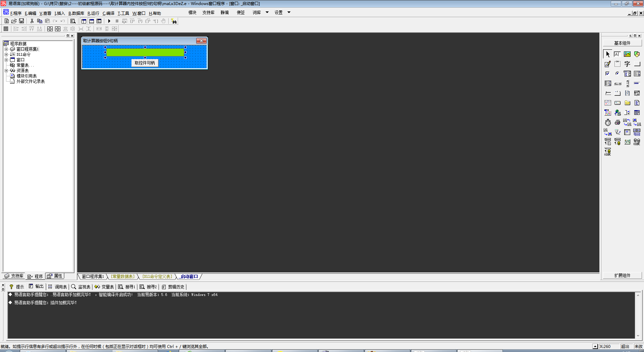Switch to the 支持库 panel tab
The width and height of the screenshot is (644, 352).
[14, 276]
